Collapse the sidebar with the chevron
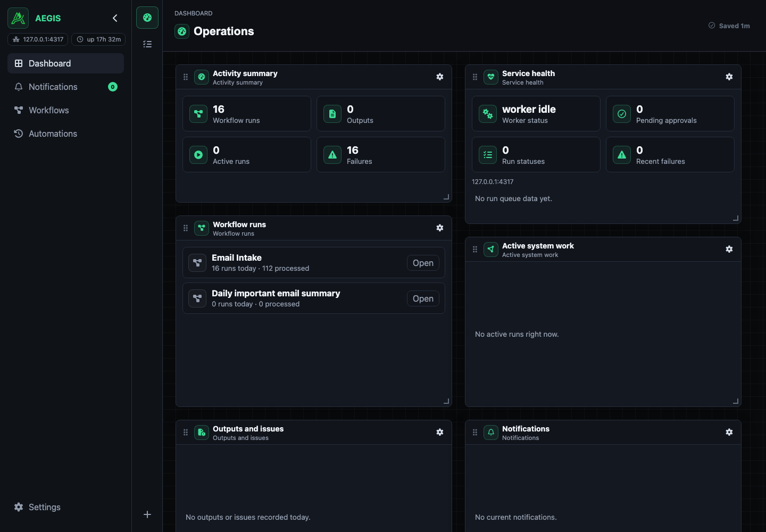 tap(115, 18)
